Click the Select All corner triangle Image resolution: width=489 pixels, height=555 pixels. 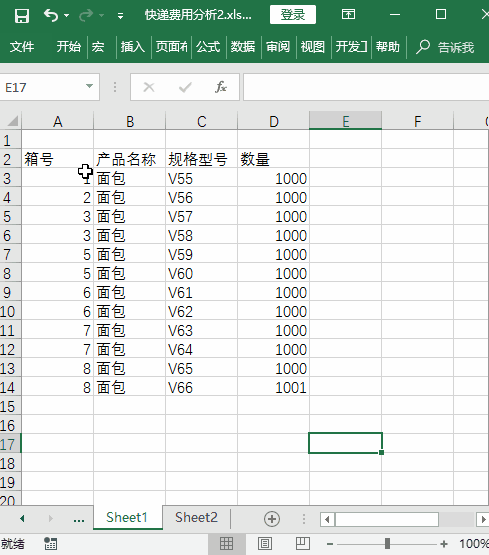(12, 121)
